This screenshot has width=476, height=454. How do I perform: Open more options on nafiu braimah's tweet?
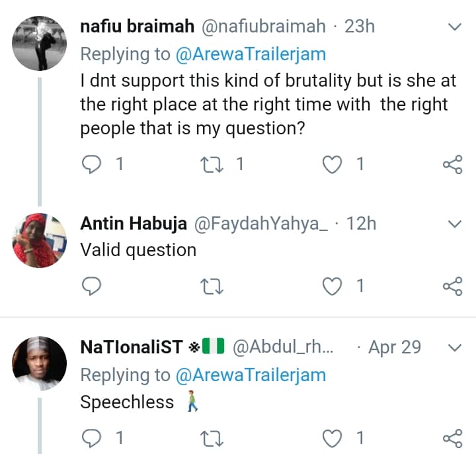click(x=455, y=27)
